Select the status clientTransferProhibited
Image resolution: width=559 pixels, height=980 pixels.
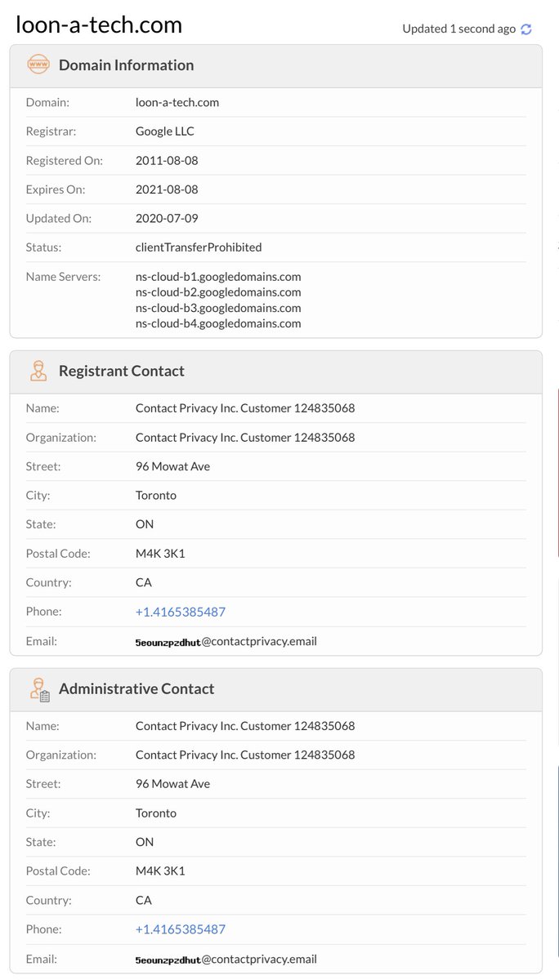pyautogui.click(x=199, y=247)
